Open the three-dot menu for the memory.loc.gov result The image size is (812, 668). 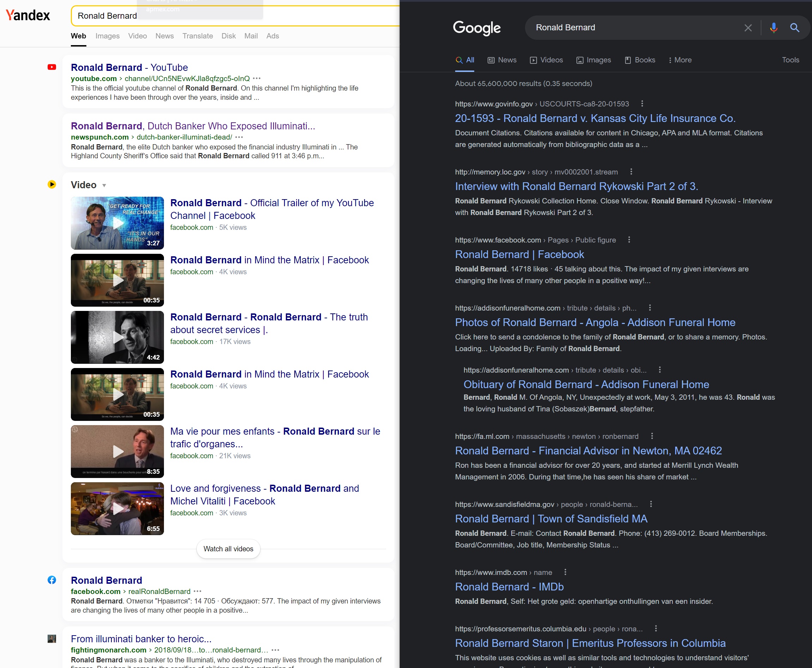pyautogui.click(x=631, y=172)
